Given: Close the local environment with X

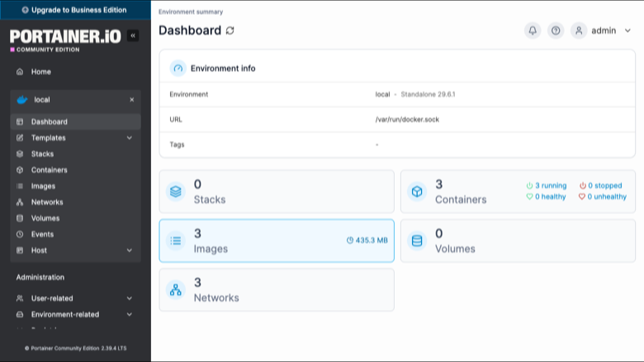Looking at the screenshot, I should [x=132, y=100].
